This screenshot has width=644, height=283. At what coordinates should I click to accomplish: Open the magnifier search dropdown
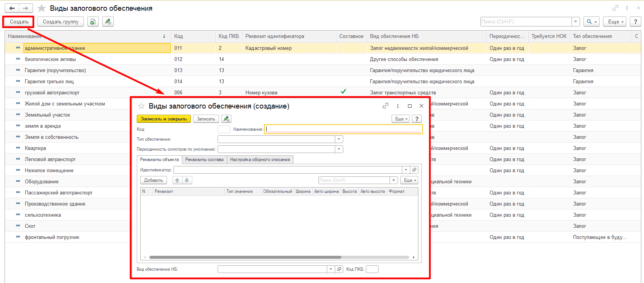[x=592, y=22]
